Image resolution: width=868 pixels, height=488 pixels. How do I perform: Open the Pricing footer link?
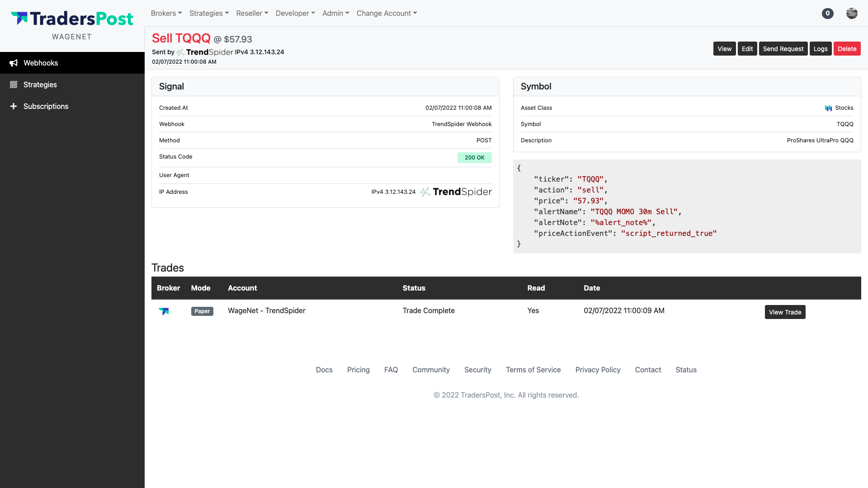(x=358, y=370)
